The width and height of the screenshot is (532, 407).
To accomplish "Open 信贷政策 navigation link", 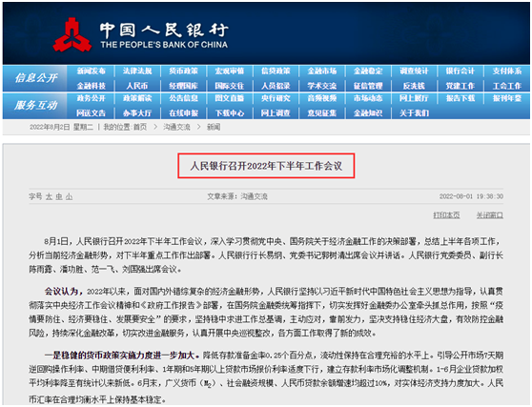I will point(276,71).
